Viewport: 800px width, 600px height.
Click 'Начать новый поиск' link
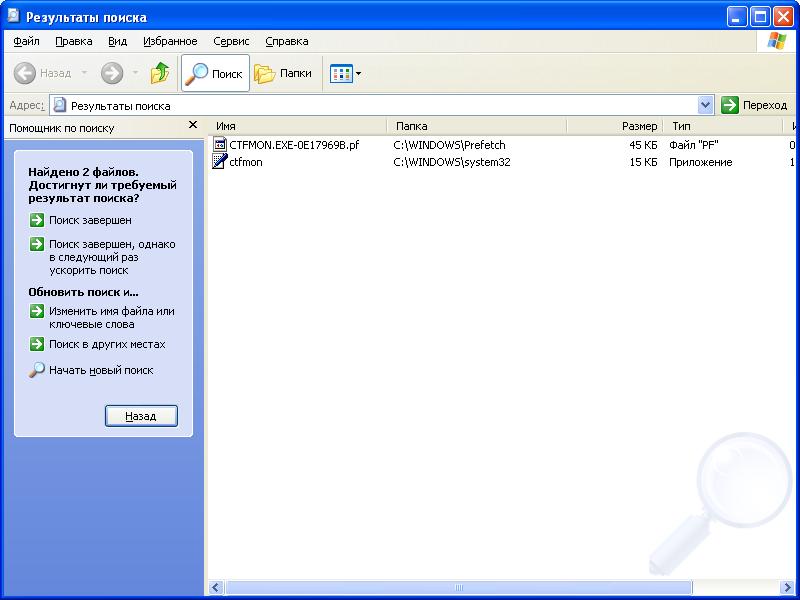[x=101, y=370]
